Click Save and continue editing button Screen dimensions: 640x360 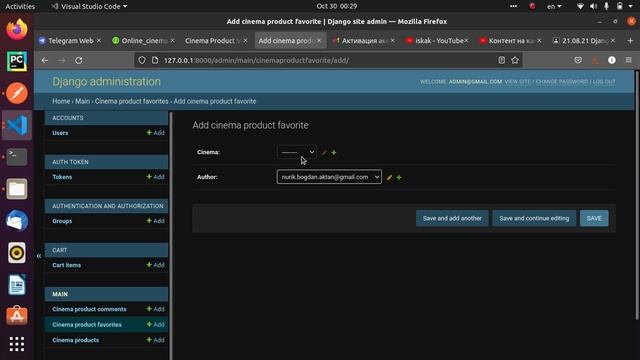click(534, 218)
